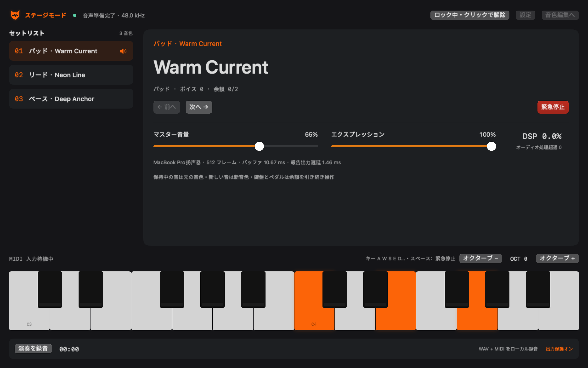588x368 pixels.
Task: Click the MIDI 入力待機中 status text
Action: (x=31, y=259)
